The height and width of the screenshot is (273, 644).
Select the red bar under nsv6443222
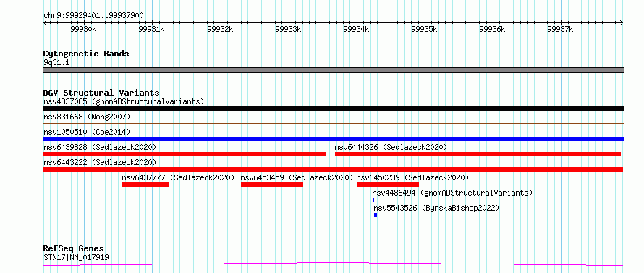(333, 169)
